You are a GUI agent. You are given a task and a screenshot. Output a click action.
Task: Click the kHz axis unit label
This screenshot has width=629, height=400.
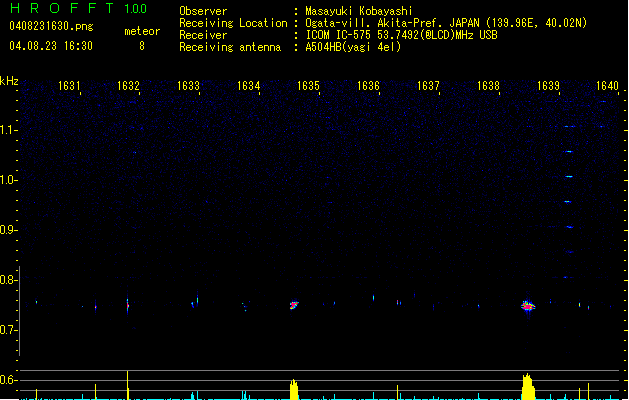(x=9, y=81)
